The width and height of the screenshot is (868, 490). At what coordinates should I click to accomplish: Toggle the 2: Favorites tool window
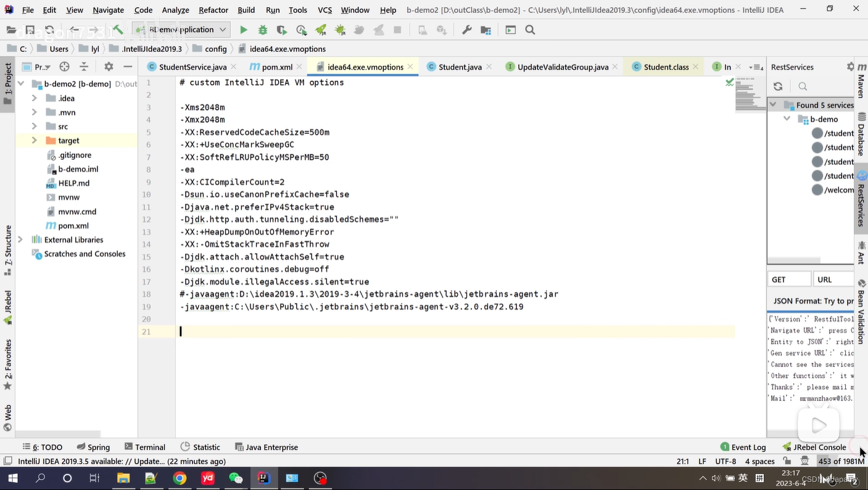click(x=8, y=364)
